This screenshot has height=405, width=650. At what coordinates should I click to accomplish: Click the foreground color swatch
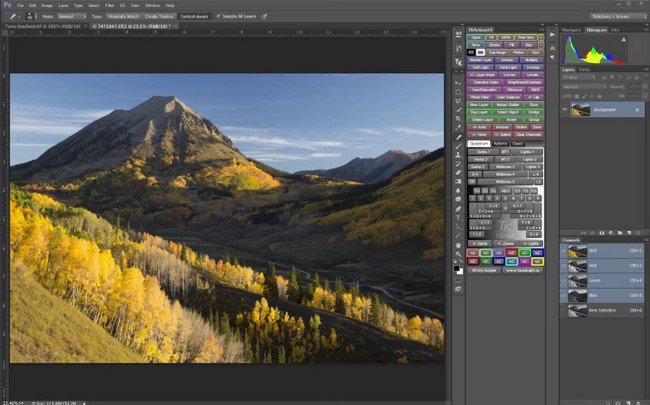(x=457, y=266)
